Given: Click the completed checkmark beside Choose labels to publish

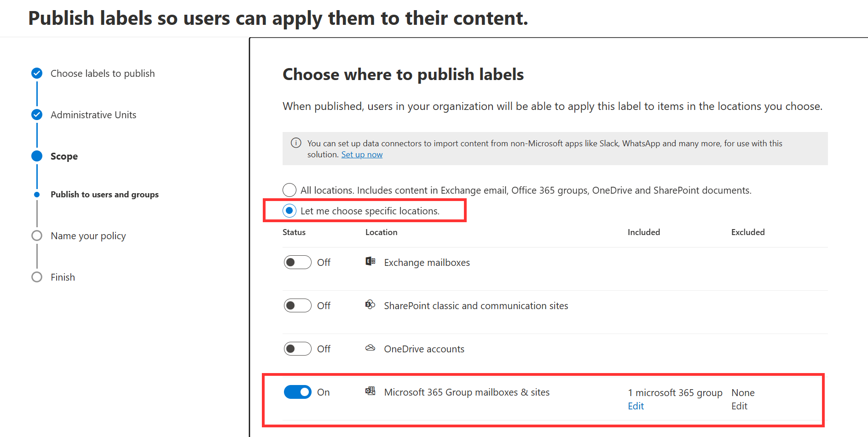Looking at the screenshot, I should [x=36, y=73].
